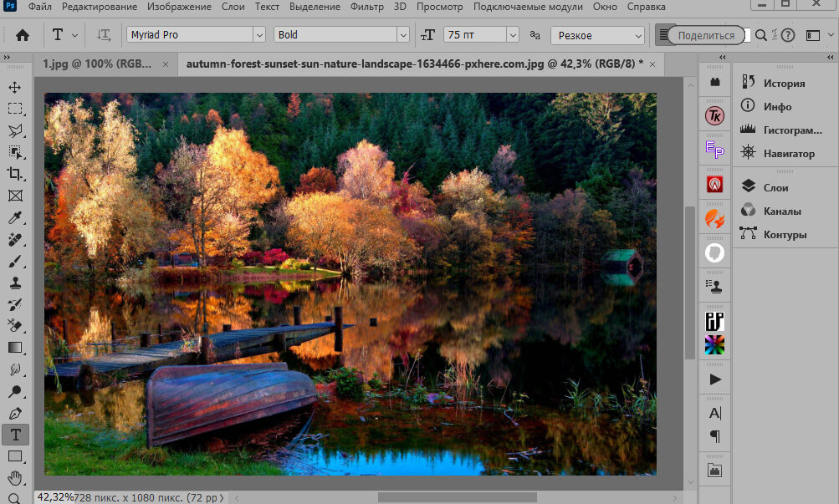839x504 pixels.
Task: Open the Слои menu
Action: click(233, 7)
